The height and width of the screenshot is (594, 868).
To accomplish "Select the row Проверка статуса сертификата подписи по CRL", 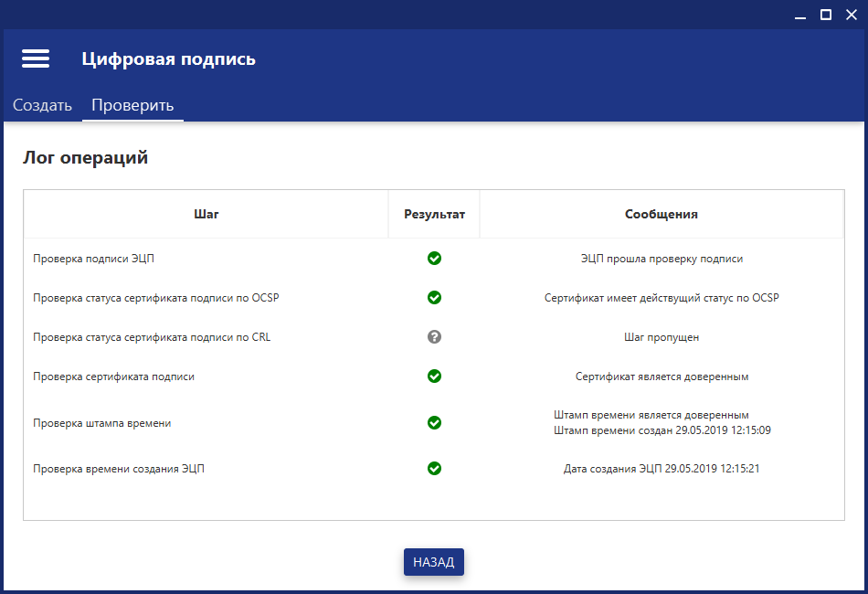I will 152,337.
